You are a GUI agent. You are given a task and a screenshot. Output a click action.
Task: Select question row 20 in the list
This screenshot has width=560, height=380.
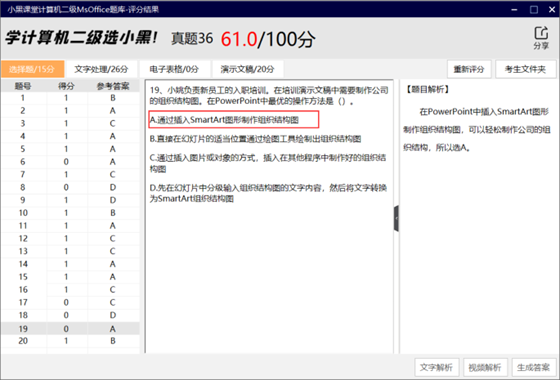tap(70, 341)
